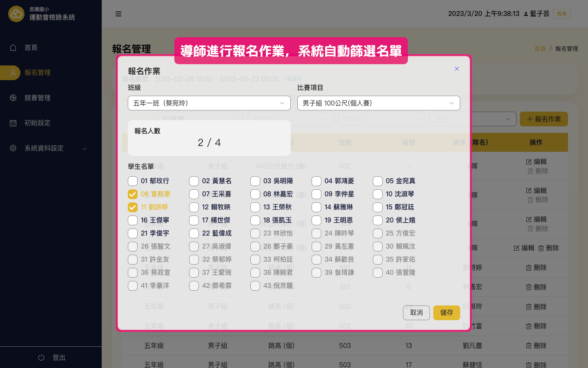Uncheck student 06 宣邦康
The image size is (588, 368).
(x=133, y=194)
